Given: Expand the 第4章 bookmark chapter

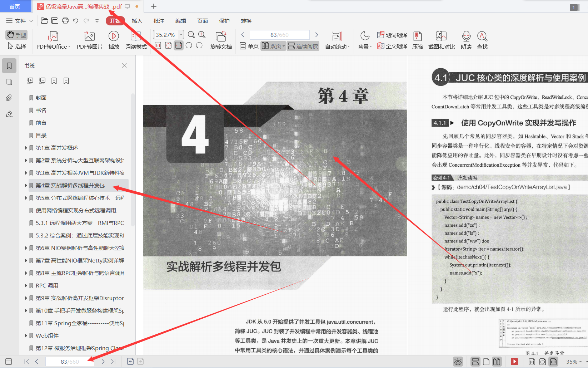Looking at the screenshot, I should pyautogui.click(x=26, y=185).
